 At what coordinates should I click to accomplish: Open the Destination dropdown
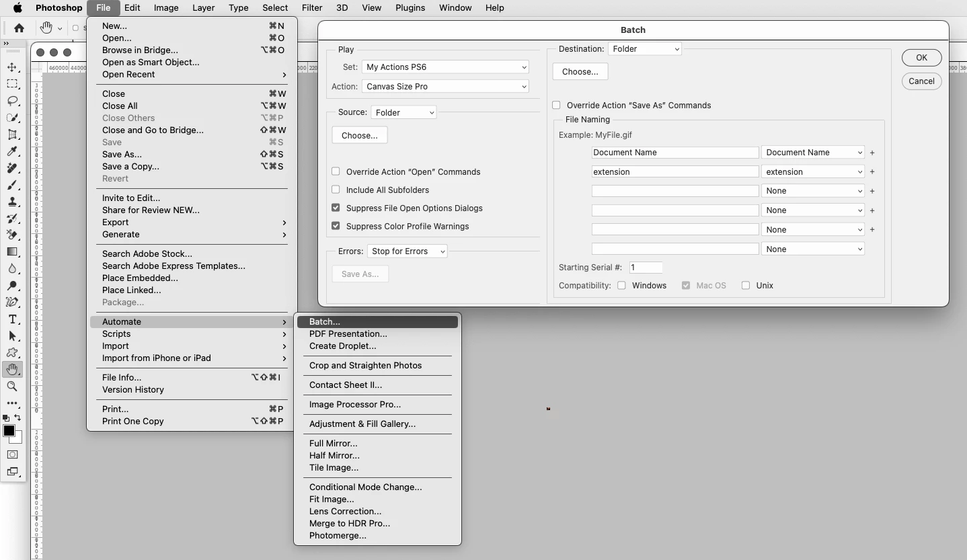pos(645,48)
